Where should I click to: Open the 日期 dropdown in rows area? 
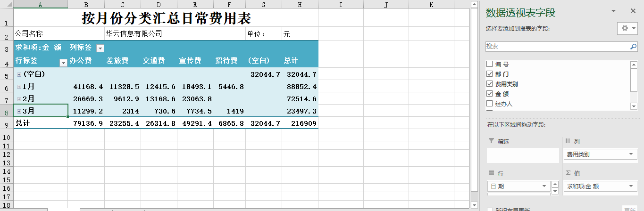coord(544,186)
